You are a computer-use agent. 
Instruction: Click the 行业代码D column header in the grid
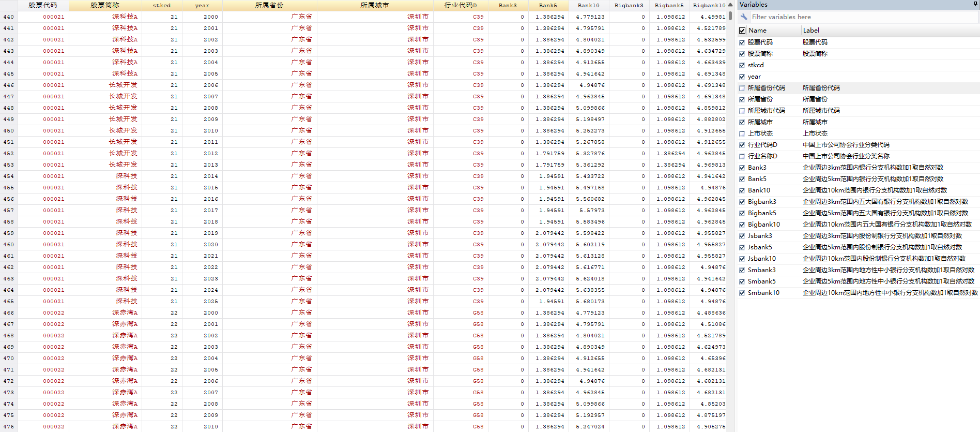(461, 5)
